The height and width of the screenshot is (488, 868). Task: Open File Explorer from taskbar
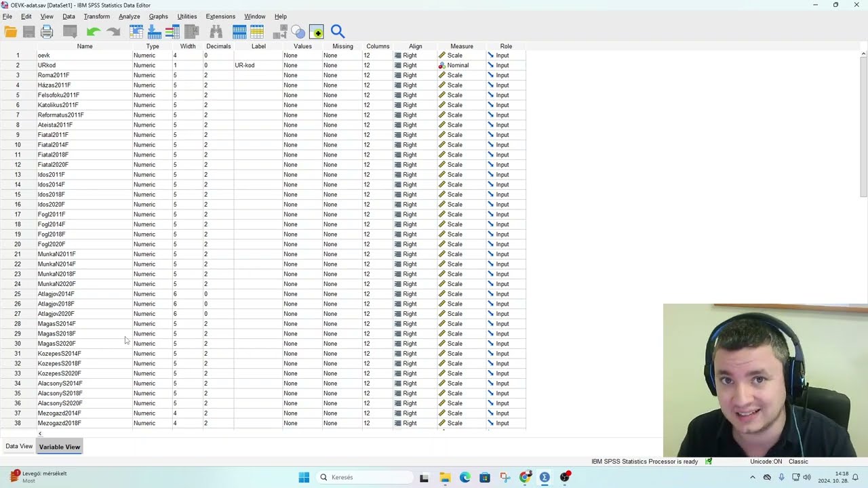point(445,477)
